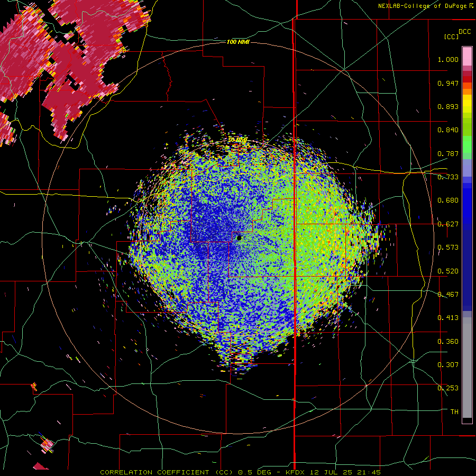Click the CORRELATION COEFFICIENT (CC) caption text
This screenshot has width=476, height=476.
tap(167, 472)
